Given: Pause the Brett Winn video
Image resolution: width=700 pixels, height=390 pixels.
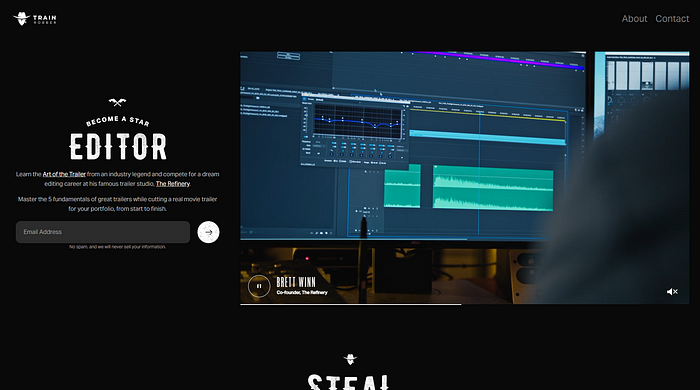Looking at the screenshot, I should click(x=259, y=286).
